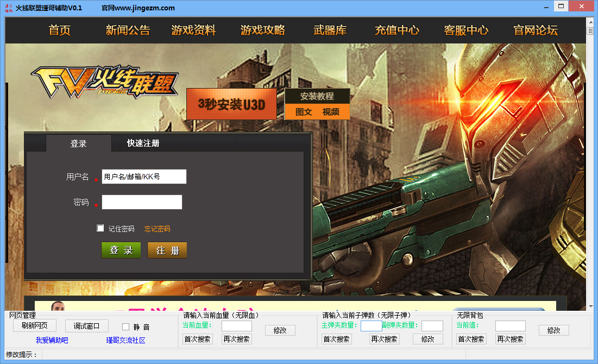
Task: Click 首次搜索 under the bullets section
Action: tap(336, 339)
